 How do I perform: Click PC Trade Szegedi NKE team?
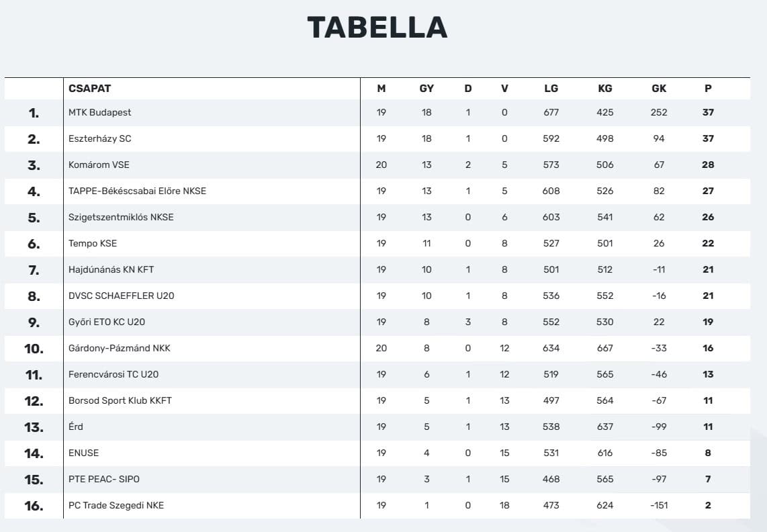[x=116, y=505]
